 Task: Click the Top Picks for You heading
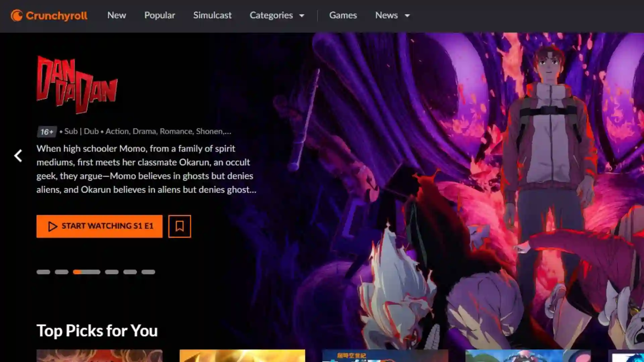coord(97,331)
